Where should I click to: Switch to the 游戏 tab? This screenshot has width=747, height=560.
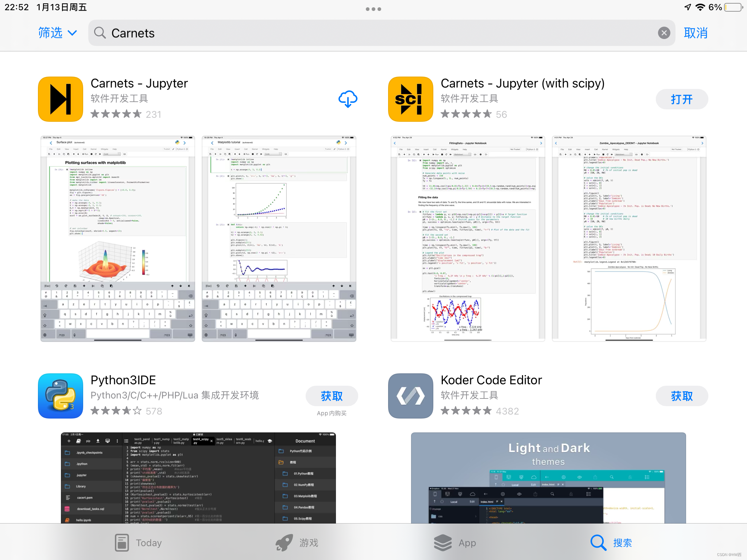297,542
